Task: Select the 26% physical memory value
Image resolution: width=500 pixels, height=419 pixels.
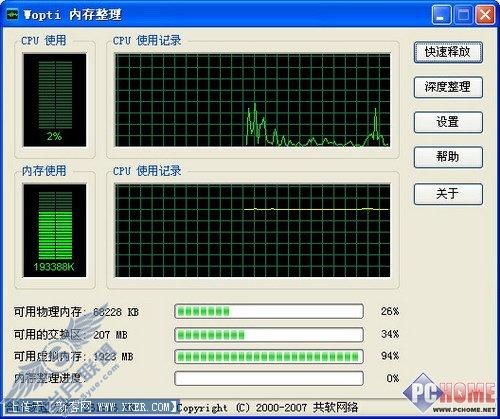Action: 390,311
